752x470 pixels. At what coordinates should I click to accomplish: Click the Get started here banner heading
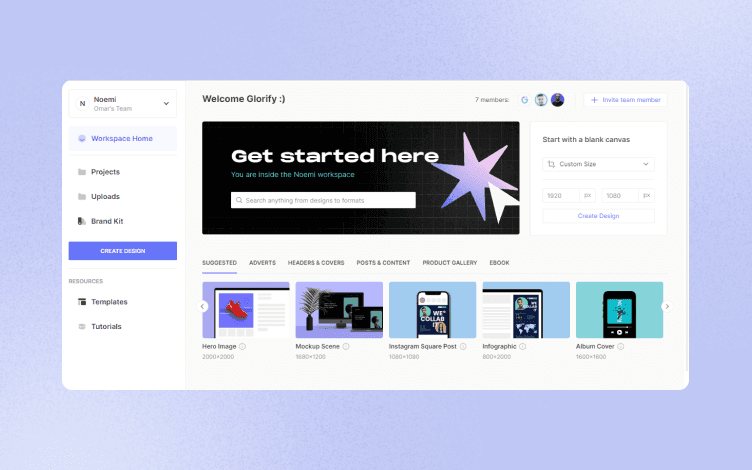(x=335, y=156)
